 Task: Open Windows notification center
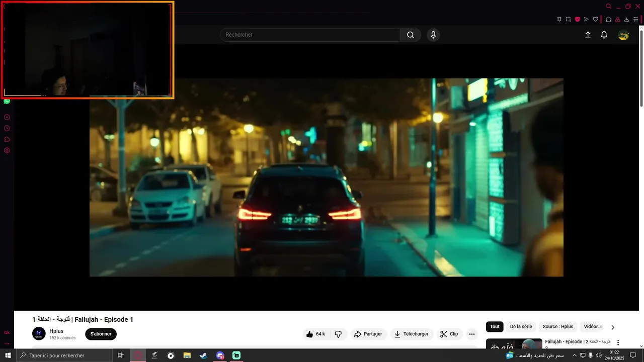633,355
